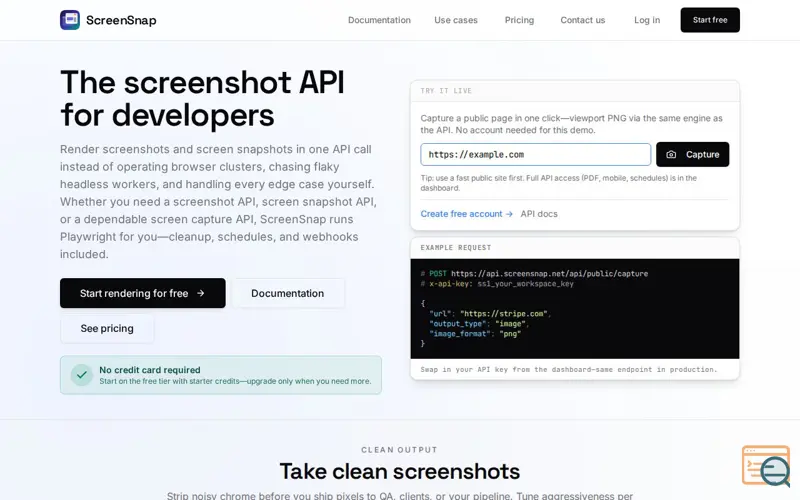Click the No credit card required text
The height and width of the screenshot is (500, 800).
point(149,370)
